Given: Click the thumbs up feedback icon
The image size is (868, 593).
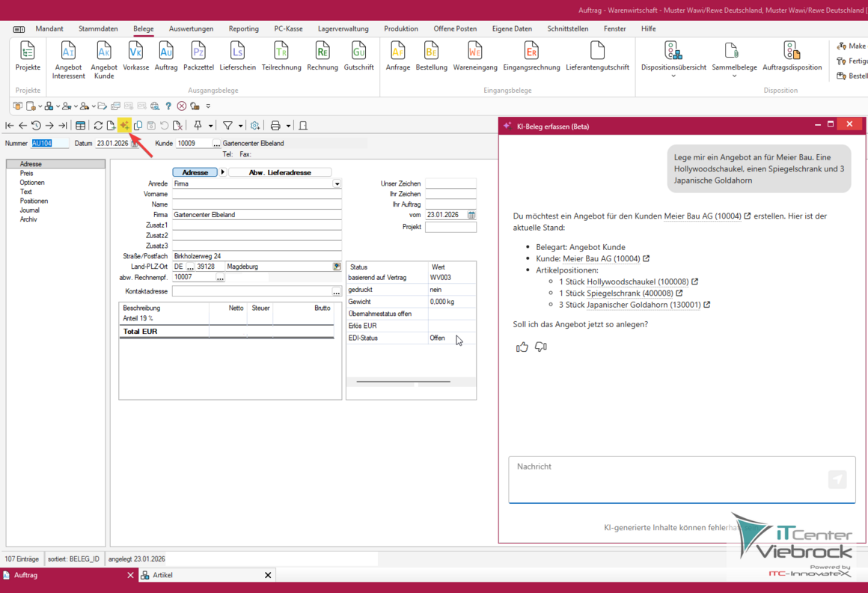Looking at the screenshot, I should click(x=522, y=347).
